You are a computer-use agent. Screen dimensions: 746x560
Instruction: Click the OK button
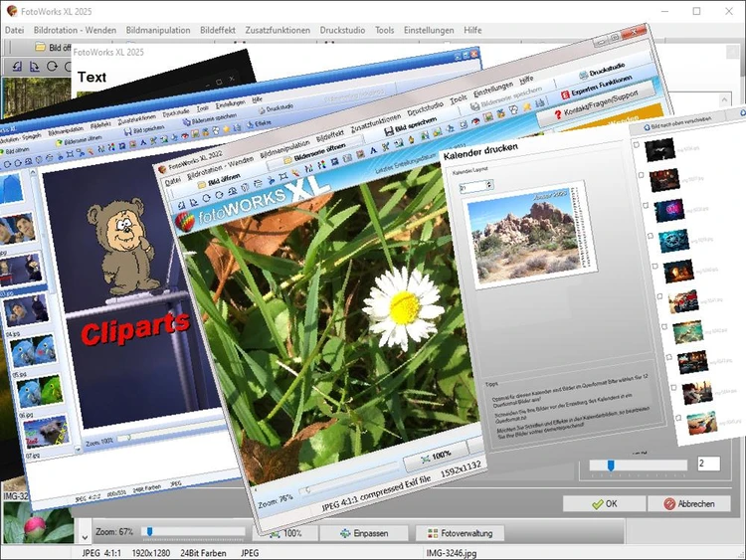coord(604,504)
